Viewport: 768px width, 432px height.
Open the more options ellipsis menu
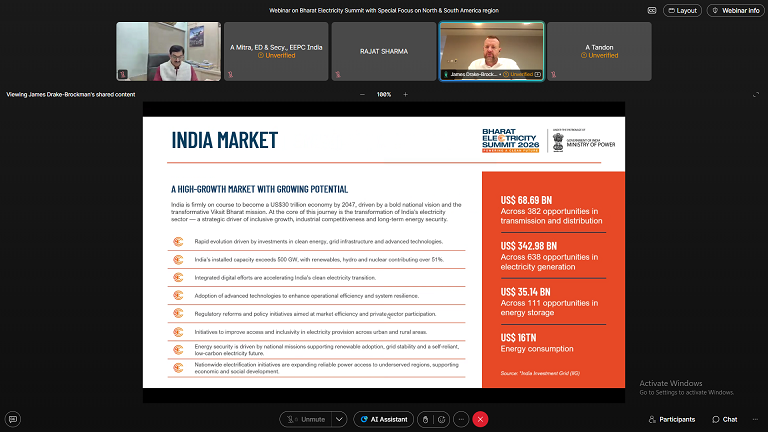point(460,419)
